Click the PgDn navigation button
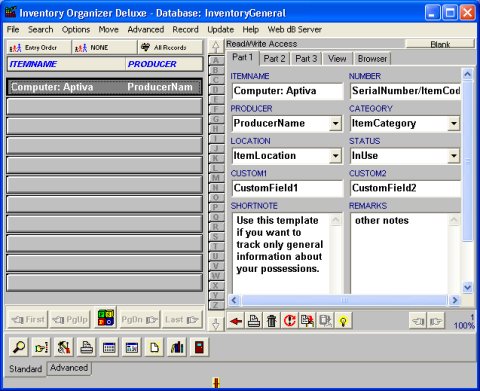 point(140,319)
